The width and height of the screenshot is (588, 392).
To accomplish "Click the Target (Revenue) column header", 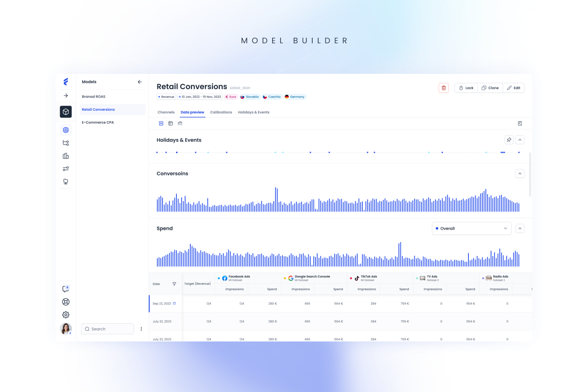I will pyautogui.click(x=197, y=284).
